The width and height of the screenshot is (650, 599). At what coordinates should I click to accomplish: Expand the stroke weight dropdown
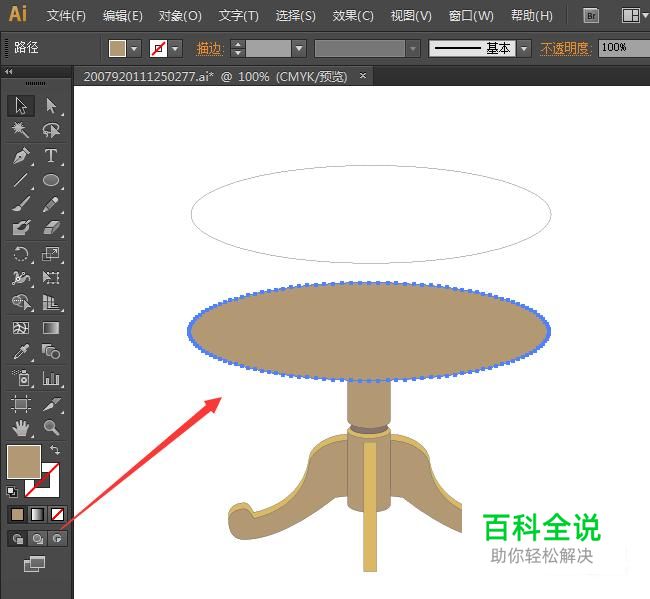pyautogui.click(x=299, y=49)
